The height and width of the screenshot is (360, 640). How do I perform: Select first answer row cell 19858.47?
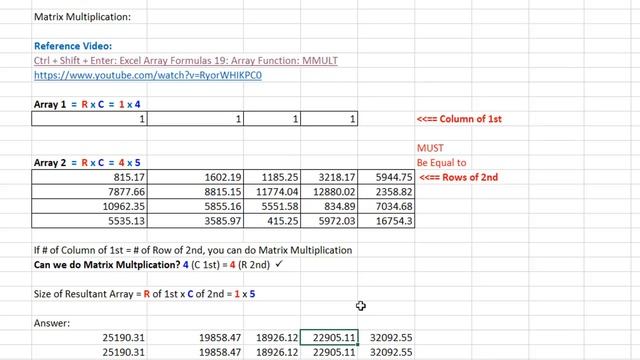click(195, 338)
